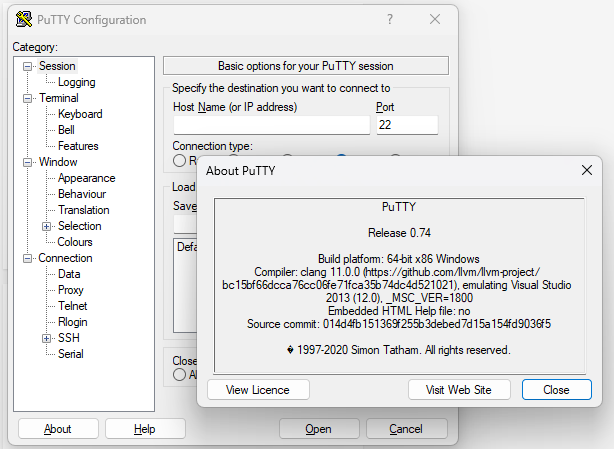This screenshot has width=614, height=449.
Task: Open the Translation category
Action: (84, 210)
